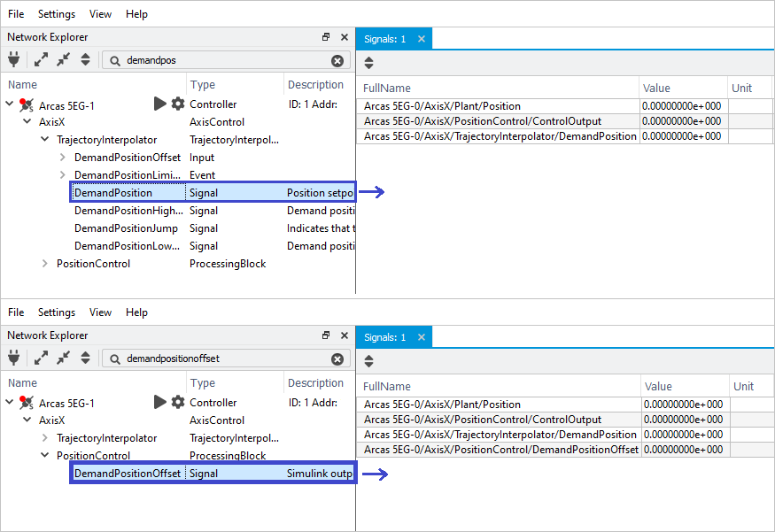Select the collapse-all arrows icon
775x532 pixels.
62,60
